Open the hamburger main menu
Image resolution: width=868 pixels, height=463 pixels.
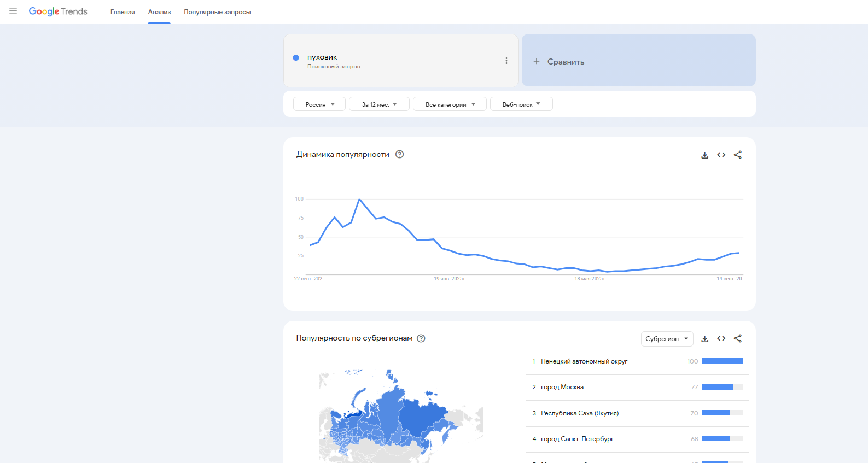pos(13,11)
